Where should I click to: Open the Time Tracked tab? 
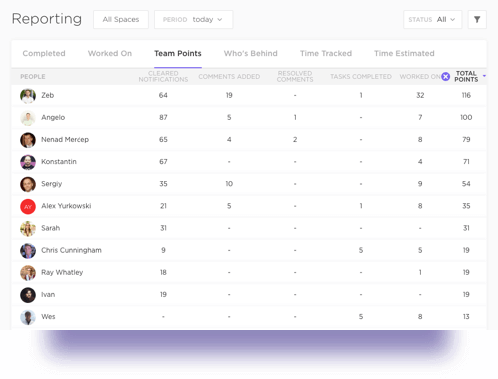pyautogui.click(x=326, y=53)
